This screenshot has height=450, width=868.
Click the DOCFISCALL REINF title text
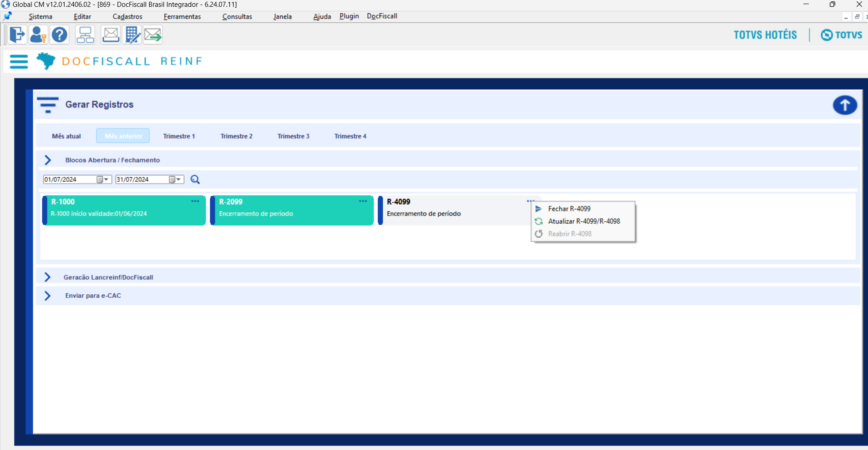132,61
